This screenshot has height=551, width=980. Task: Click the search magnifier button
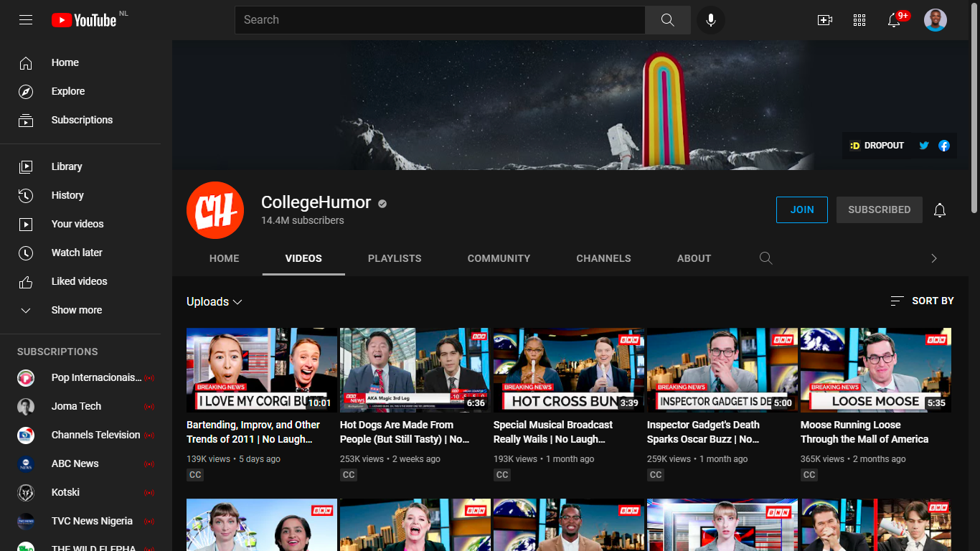coord(667,20)
